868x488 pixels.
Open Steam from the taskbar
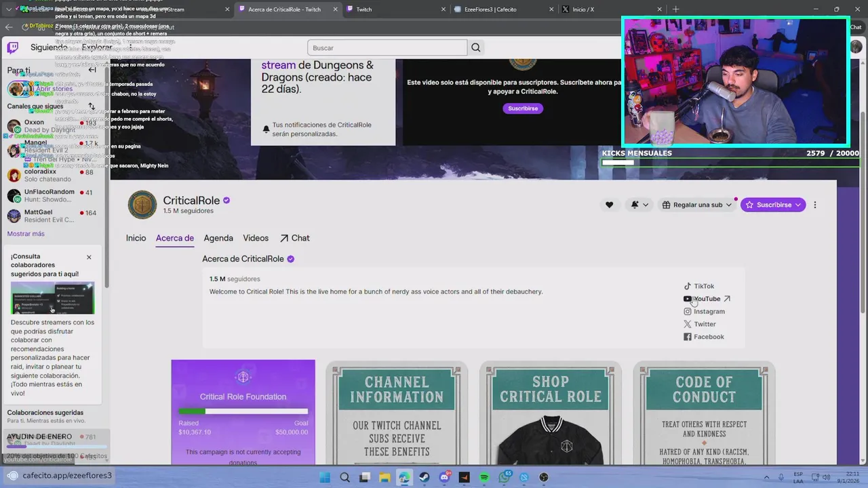(x=425, y=477)
